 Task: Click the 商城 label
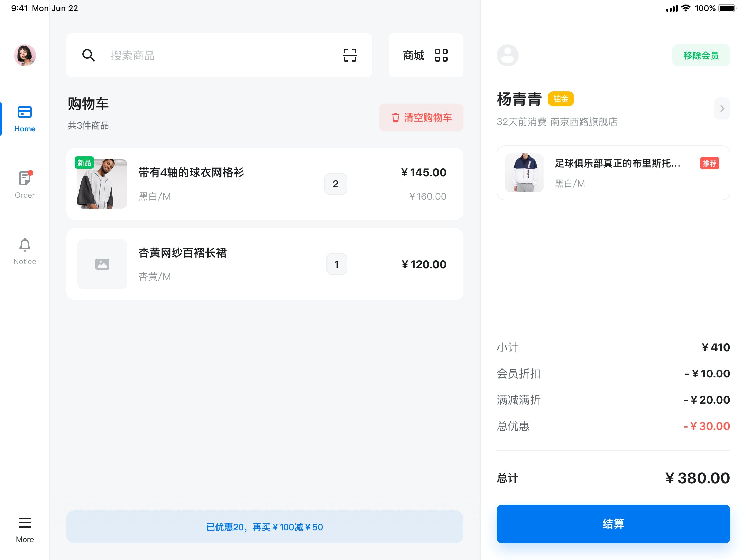(413, 55)
